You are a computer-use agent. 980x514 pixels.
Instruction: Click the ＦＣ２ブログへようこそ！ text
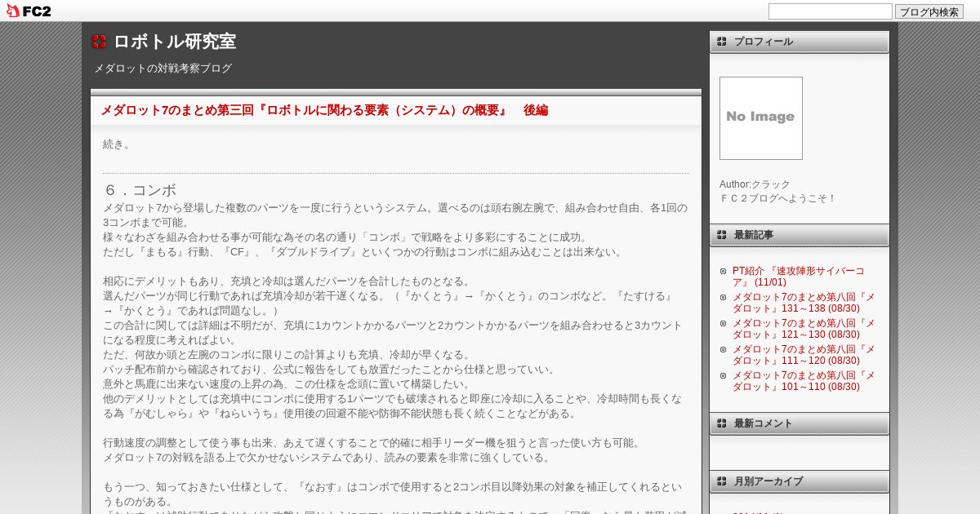tap(778, 198)
